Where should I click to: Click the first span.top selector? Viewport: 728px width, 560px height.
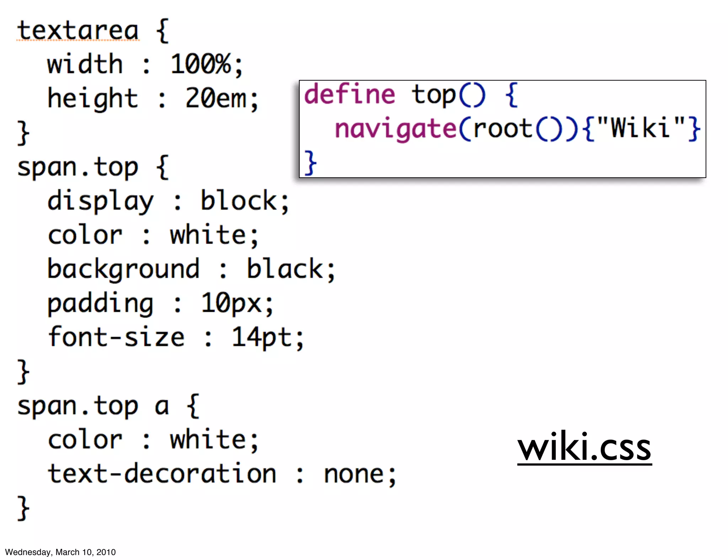[x=78, y=168]
